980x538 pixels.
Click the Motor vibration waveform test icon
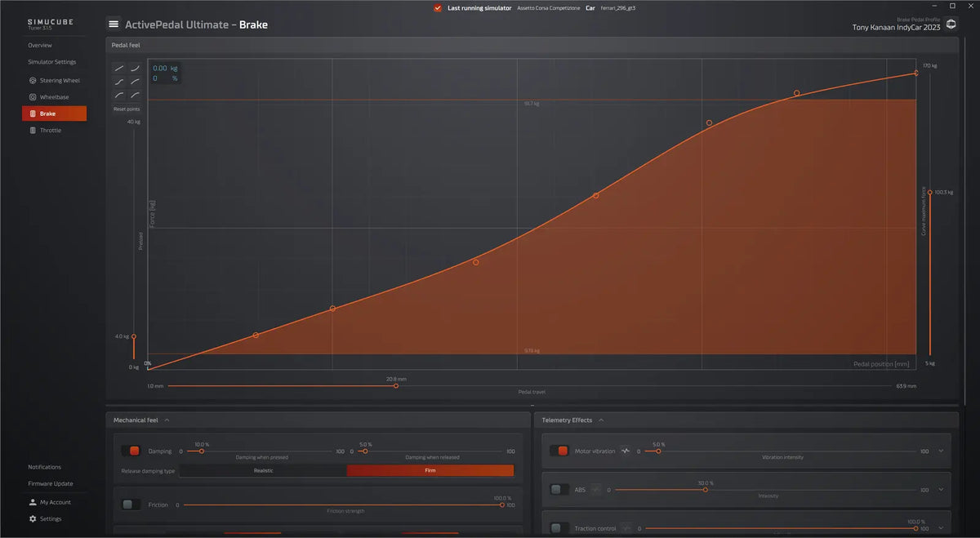coord(626,451)
